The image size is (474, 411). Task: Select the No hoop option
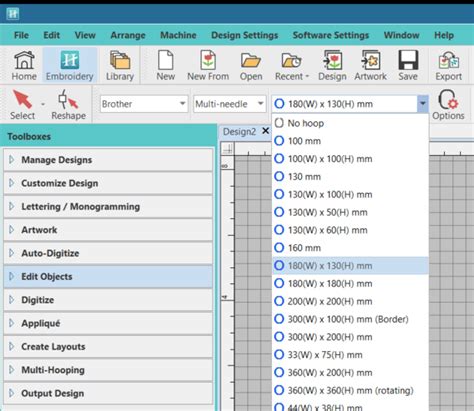[350, 123]
